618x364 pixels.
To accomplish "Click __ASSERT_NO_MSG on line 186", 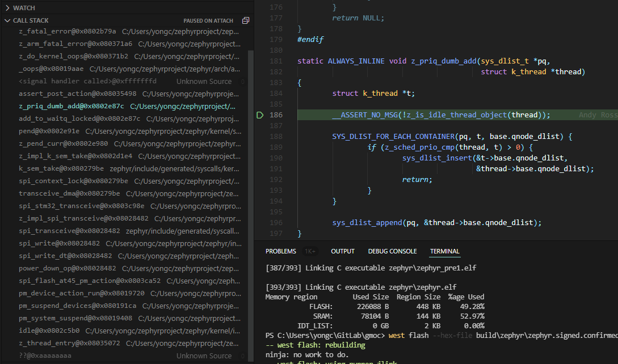I will 365,115.
